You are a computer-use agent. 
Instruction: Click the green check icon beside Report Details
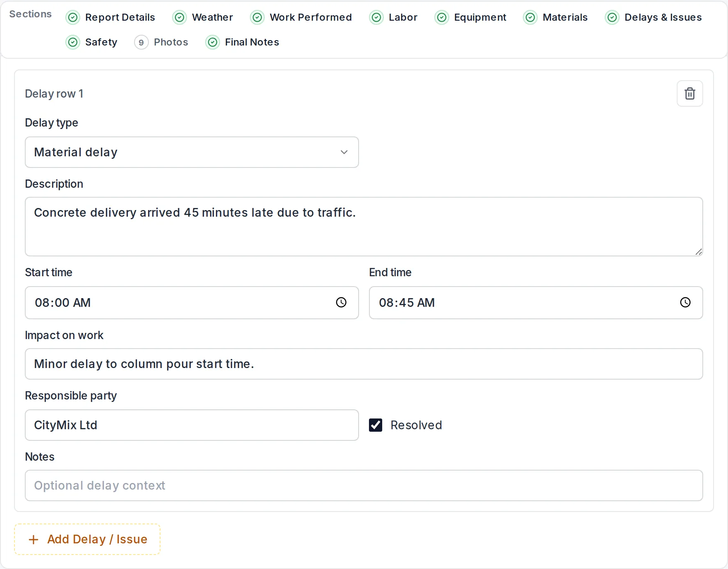pyautogui.click(x=73, y=17)
